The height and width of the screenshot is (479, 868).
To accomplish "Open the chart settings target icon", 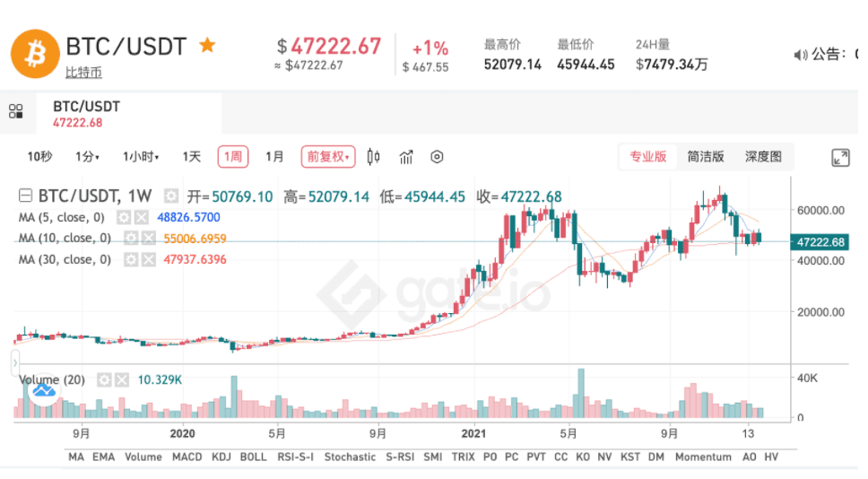I will pos(437,157).
